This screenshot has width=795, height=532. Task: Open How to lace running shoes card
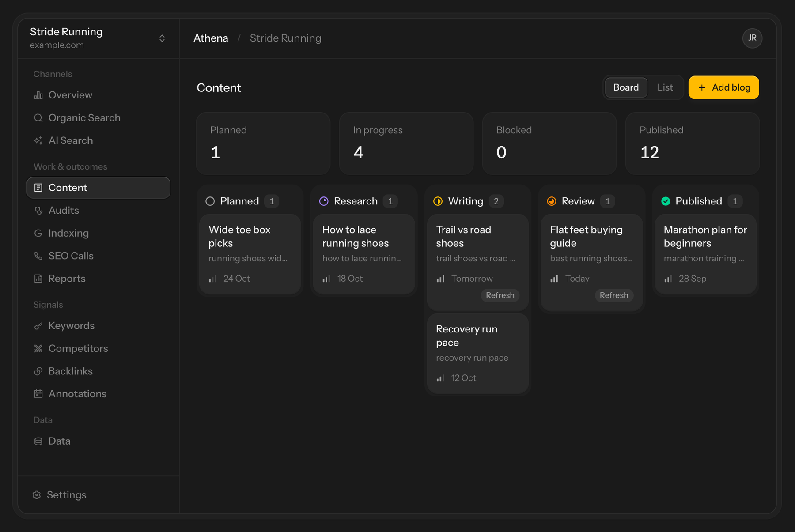(364, 254)
